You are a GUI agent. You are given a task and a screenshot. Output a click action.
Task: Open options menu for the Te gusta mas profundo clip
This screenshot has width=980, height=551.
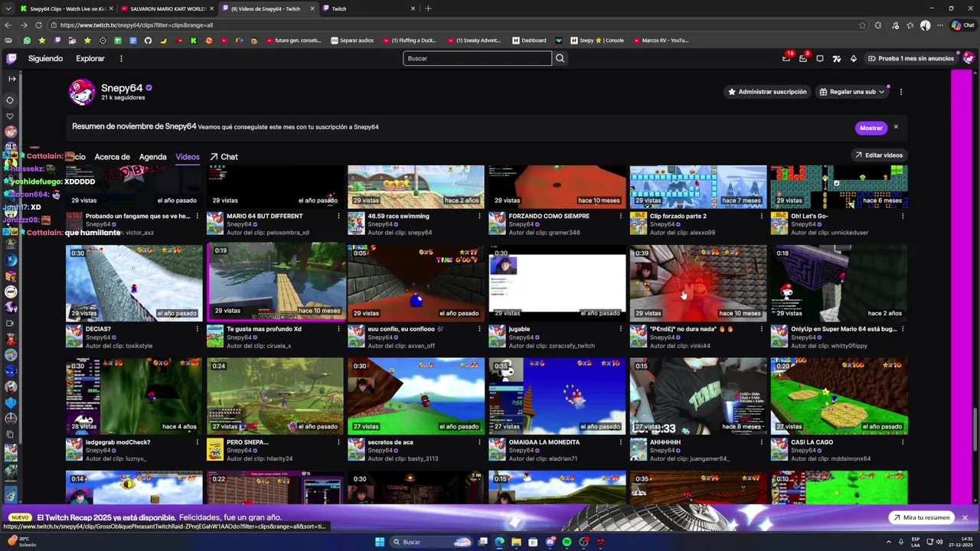(x=338, y=329)
